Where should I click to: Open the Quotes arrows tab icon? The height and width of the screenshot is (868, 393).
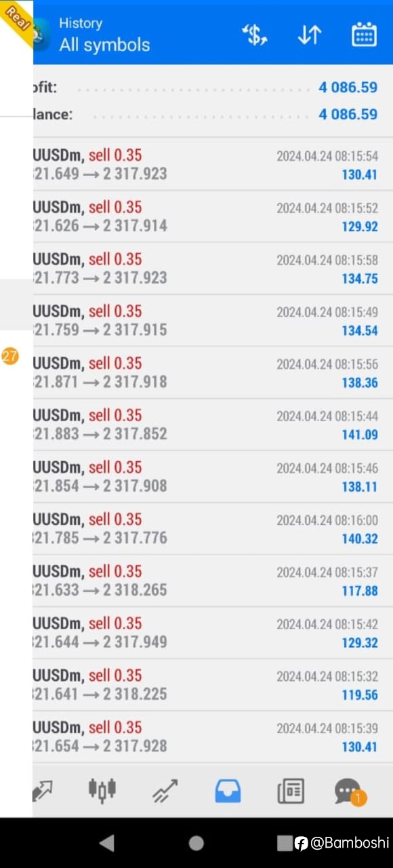(x=42, y=791)
